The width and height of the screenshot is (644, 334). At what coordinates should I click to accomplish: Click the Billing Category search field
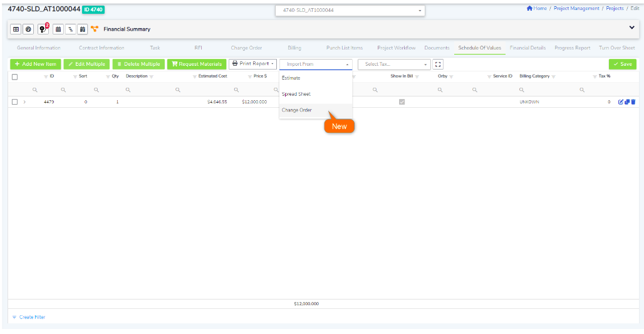[x=546, y=90]
